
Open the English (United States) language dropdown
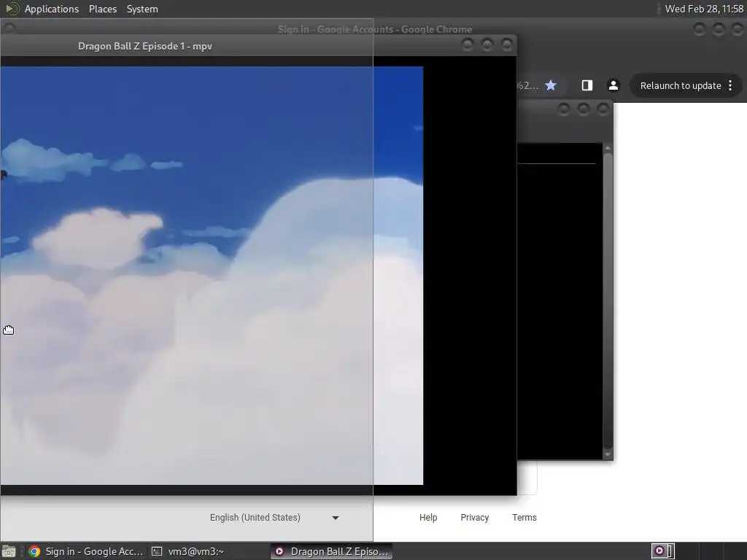point(274,518)
